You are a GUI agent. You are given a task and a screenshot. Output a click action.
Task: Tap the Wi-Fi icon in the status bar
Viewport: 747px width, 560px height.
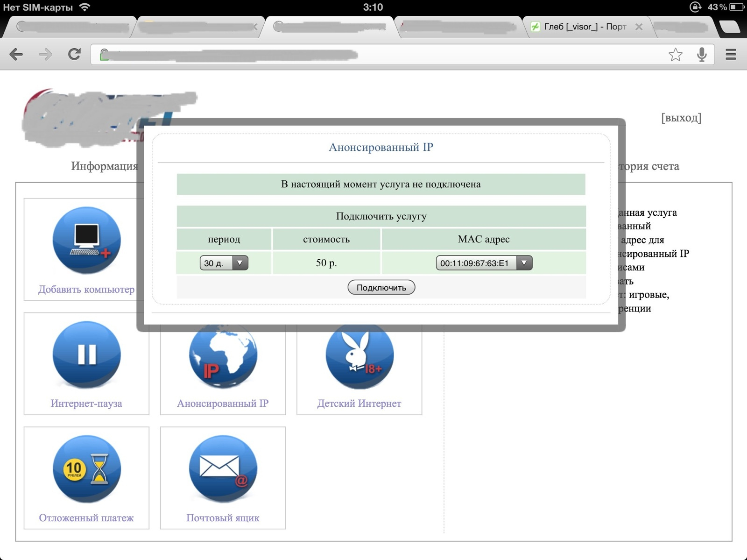click(85, 7)
